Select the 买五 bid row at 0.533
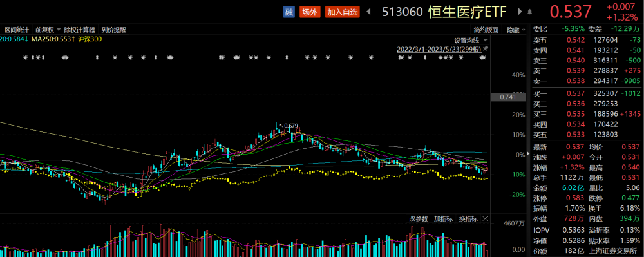 (x=587, y=135)
